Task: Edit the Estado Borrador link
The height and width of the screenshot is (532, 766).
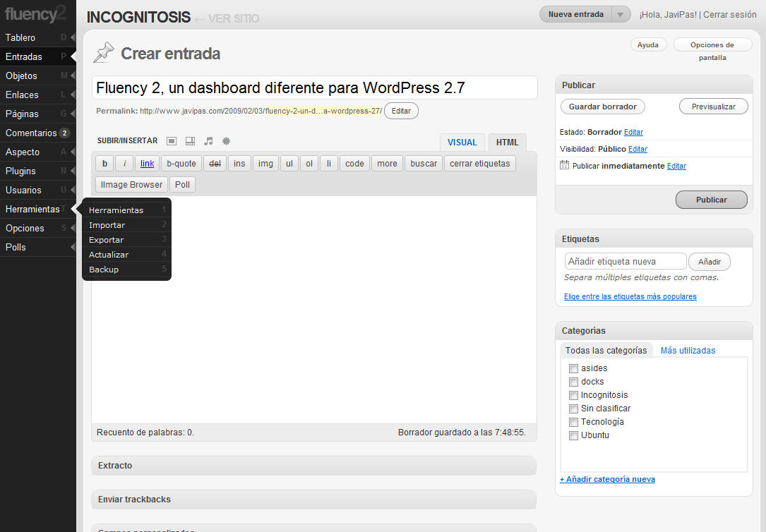Action: coord(633,132)
